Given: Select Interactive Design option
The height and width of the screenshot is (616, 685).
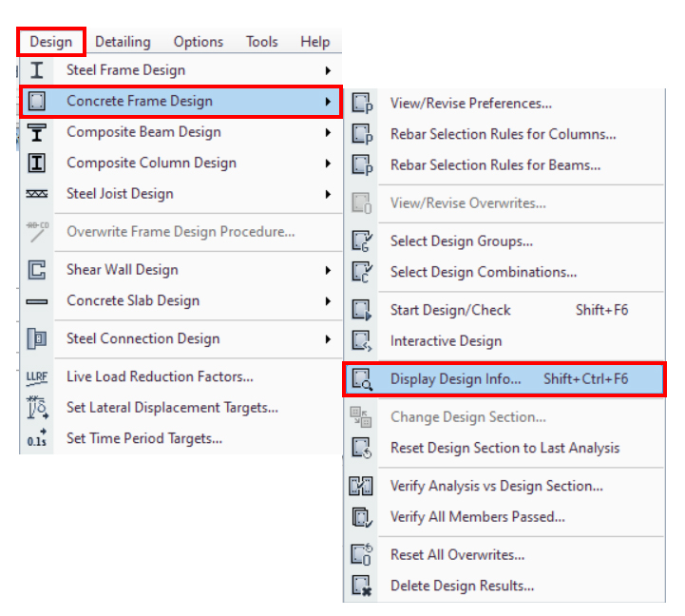Looking at the screenshot, I should pyautogui.click(x=446, y=341).
